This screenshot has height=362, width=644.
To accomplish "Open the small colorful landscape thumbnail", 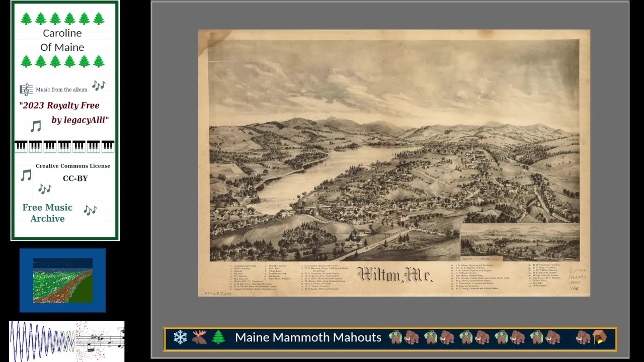I will [63, 280].
